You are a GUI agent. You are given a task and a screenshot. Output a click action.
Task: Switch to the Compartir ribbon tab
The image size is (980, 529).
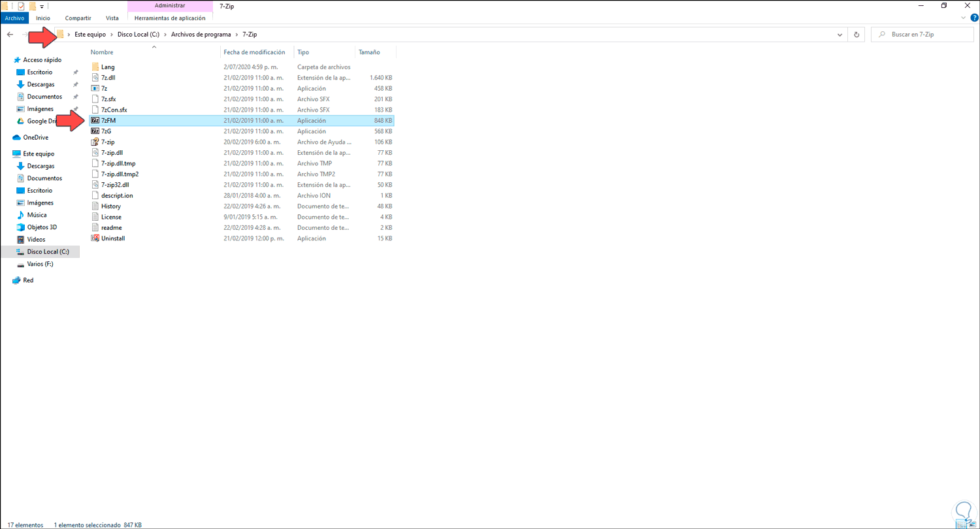tap(78, 18)
